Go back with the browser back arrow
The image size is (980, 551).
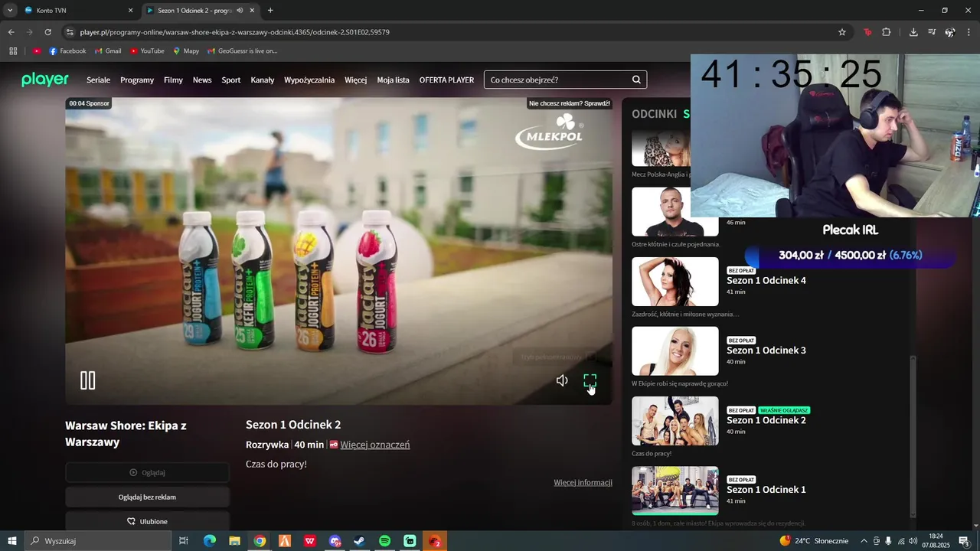click(11, 32)
